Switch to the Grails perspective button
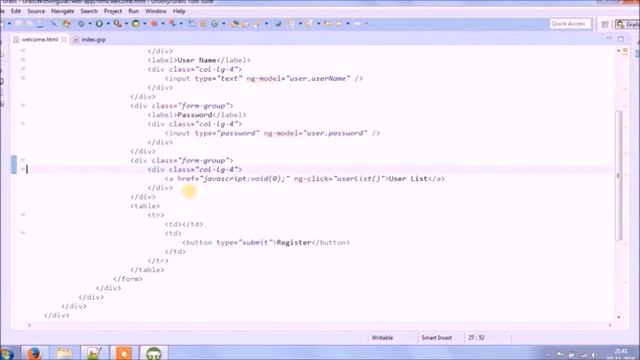 coord(627,24)
